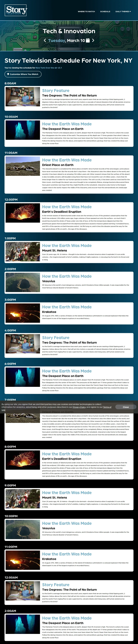
Task: Click 8:00AM 'Two Degrees' episode title
Action: [x=69, y=96]
